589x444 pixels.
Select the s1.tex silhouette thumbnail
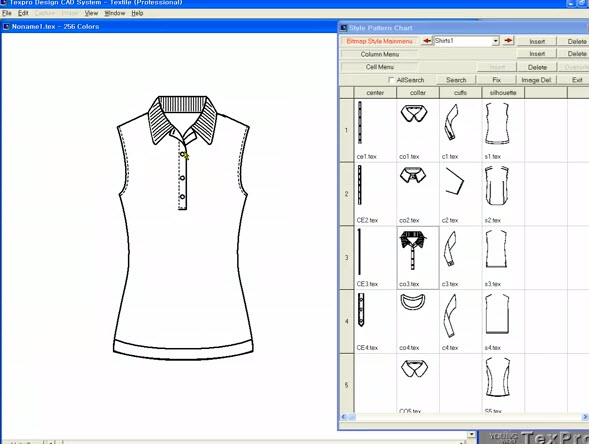click(x=497, y=124)
